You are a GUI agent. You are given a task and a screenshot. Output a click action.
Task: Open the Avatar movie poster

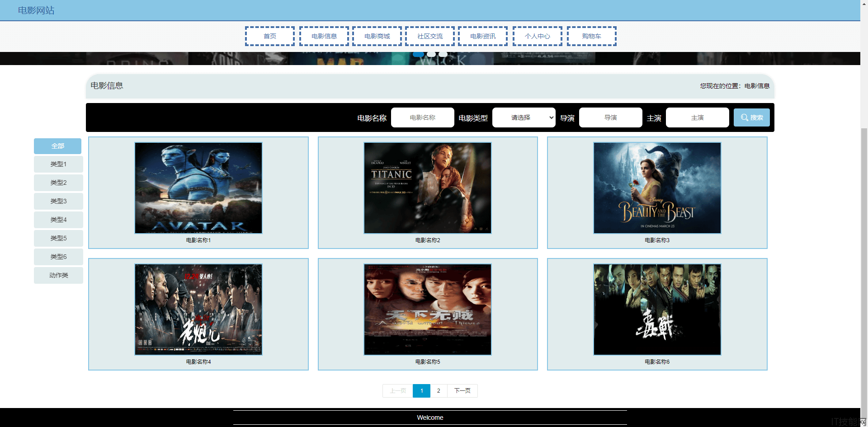[x=198, y=188]
